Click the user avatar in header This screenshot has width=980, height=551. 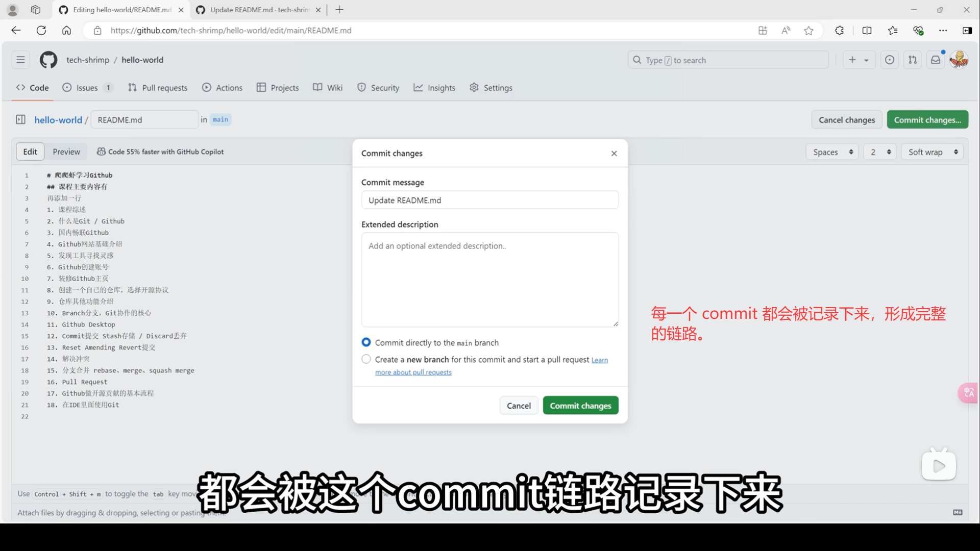(959, 60)
